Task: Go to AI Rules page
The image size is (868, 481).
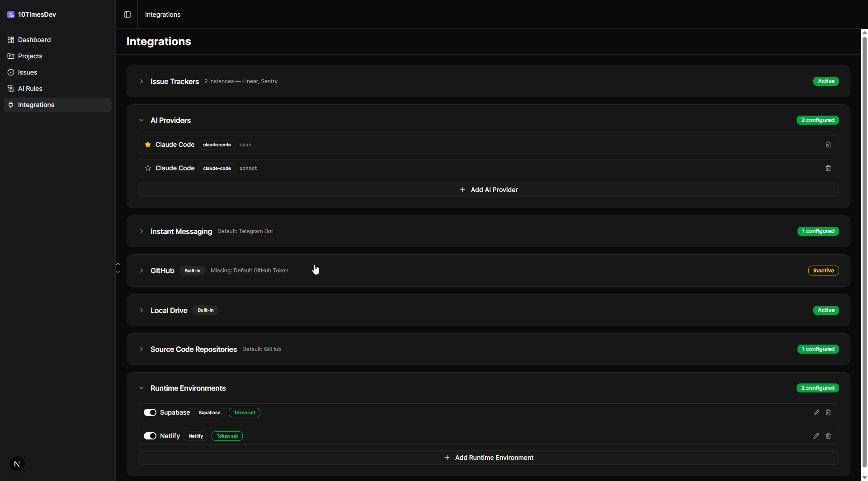Action: point(30,89)
